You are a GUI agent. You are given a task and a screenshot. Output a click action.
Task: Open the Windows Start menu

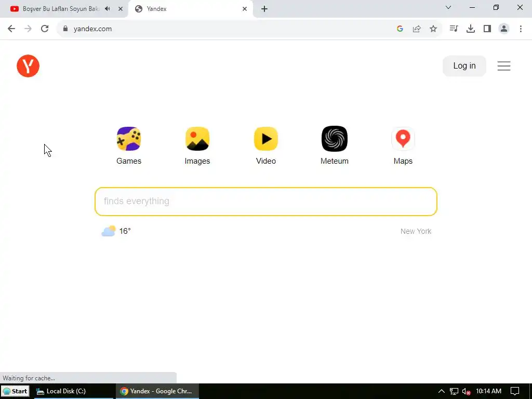pos(15,391)
